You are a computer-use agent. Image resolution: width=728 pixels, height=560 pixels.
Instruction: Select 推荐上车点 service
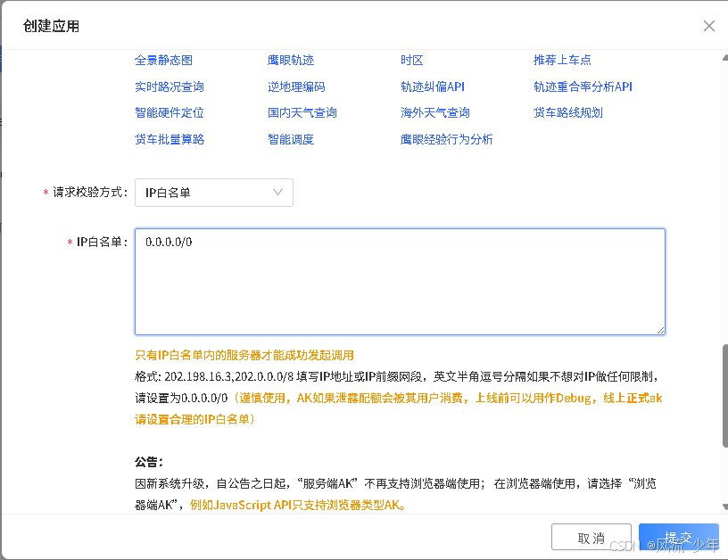click(560, 60)
